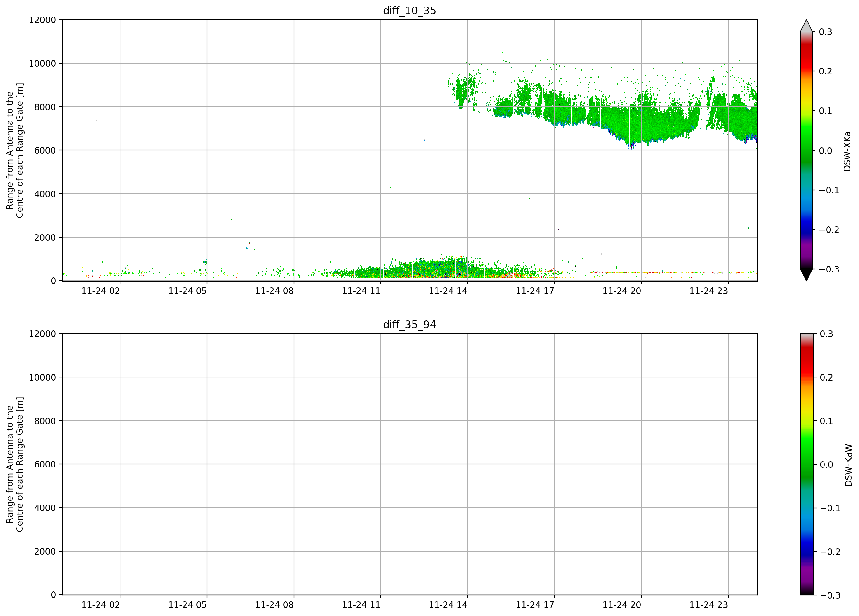This screenshot has height=616, width=859.
Task: Select the "−0.1" tick on DSW-KaW colorbar
Action: point(830,509)
